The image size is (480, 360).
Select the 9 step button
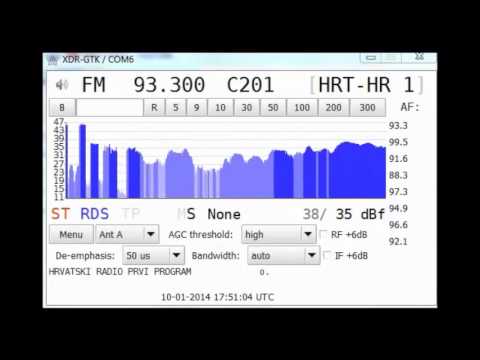196,108
